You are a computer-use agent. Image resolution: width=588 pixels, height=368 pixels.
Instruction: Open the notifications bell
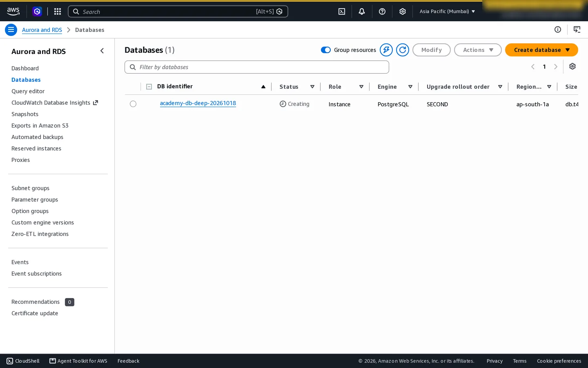coord(362,11)
